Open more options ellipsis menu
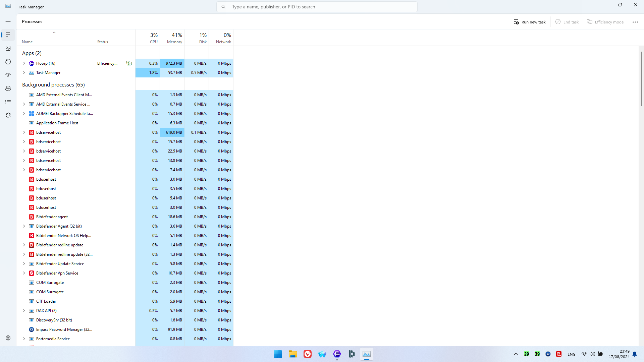 (x=635, y=22)
